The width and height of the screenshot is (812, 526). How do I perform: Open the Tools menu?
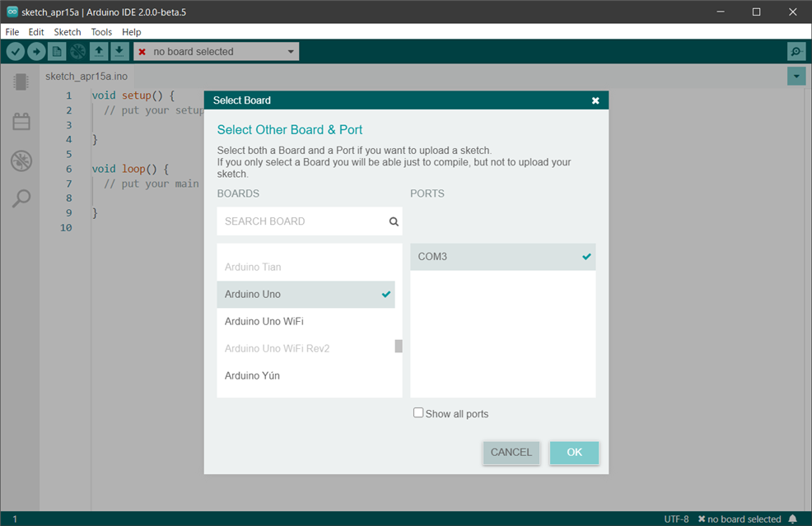pyautogui.click(x=101, y=31)
